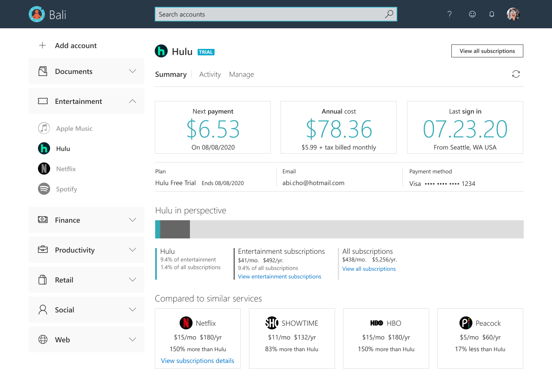Click the search magnifier icon
552x392 pixels.
coord(389,14)
